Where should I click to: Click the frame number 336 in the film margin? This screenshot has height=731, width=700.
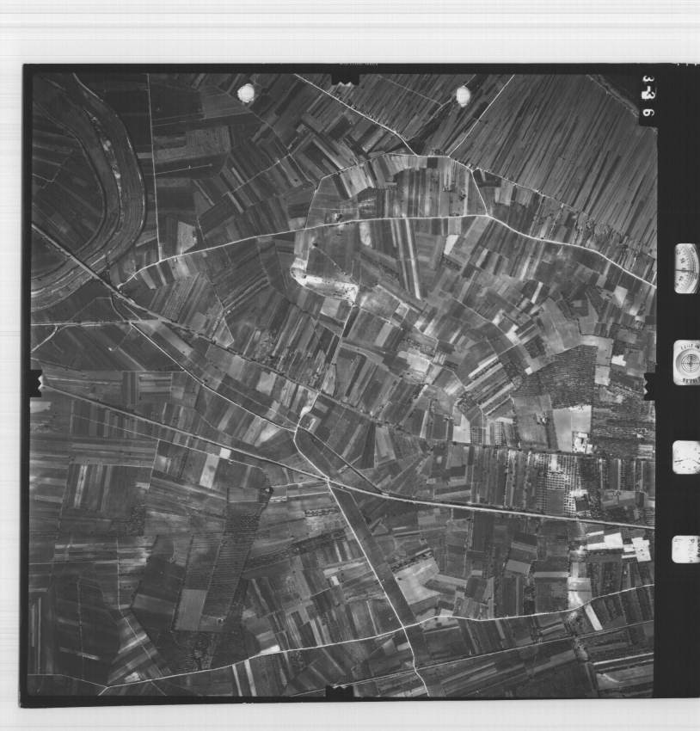648,95
